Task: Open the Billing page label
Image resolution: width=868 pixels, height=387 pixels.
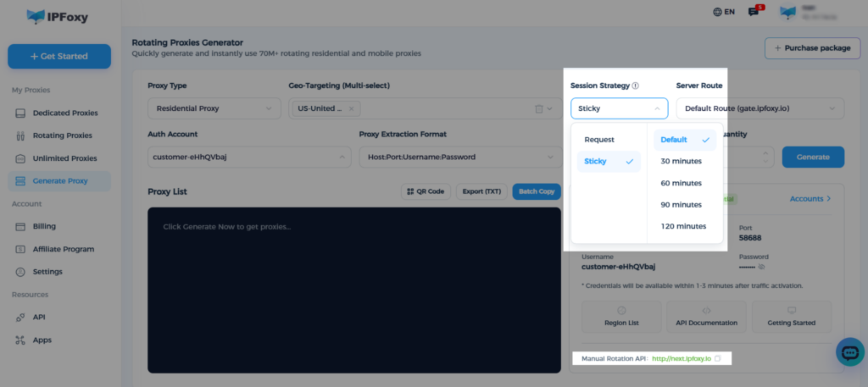Action: (x=44, y=226)
